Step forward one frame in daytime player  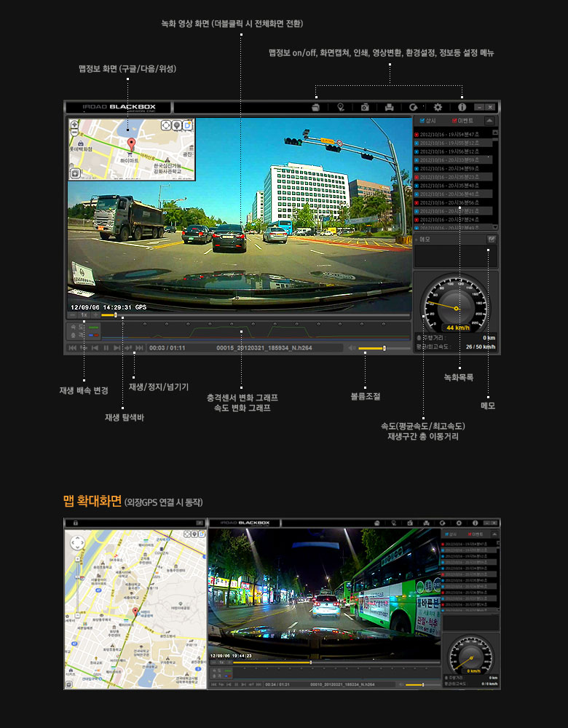tap(117, 348)
